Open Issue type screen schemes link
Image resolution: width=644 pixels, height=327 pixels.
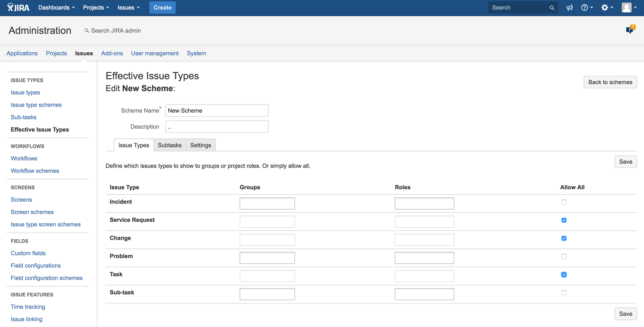[45, 224]
